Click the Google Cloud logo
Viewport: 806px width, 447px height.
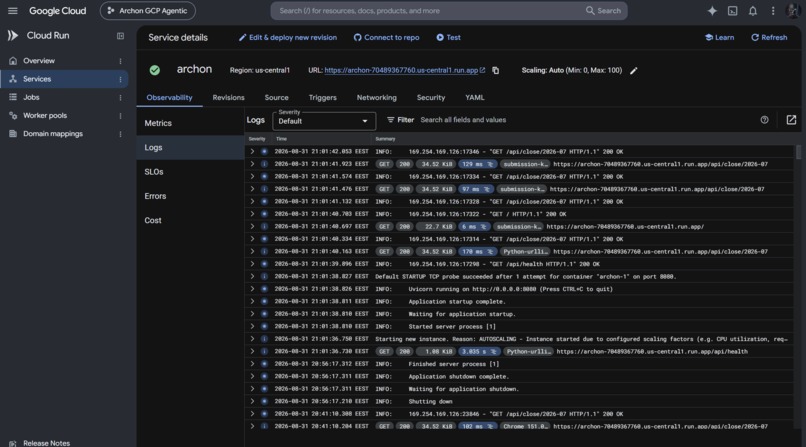coord(58,11)
